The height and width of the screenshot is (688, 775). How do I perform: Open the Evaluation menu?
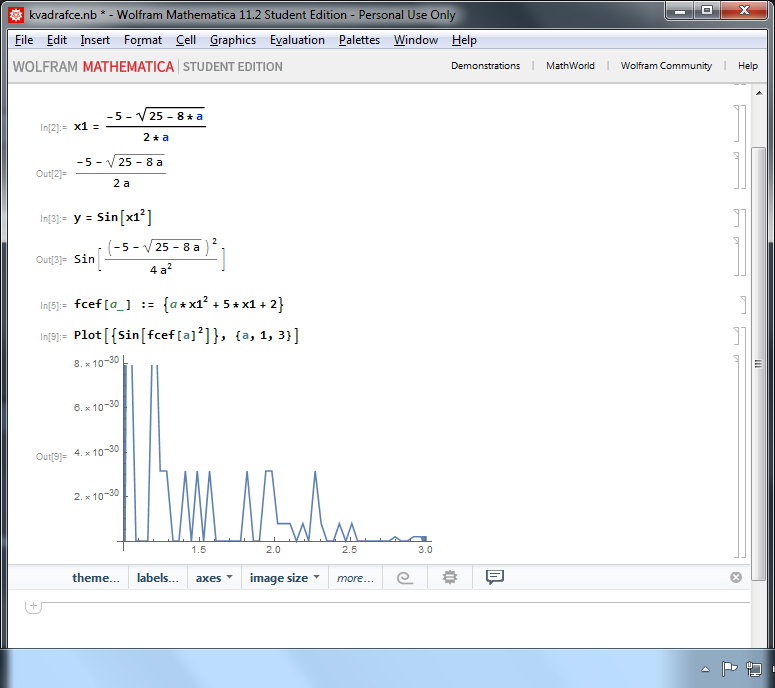pyautogui.click(x=297, y=40)
